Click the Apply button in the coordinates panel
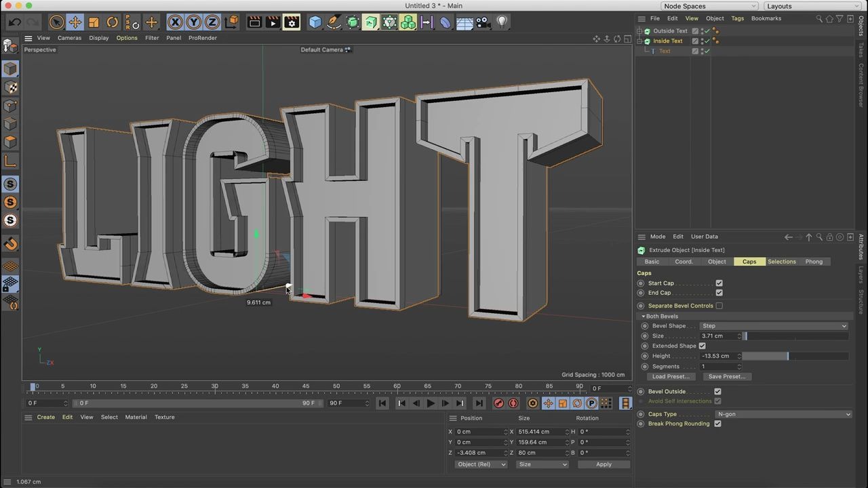Screen dimensions: 868x488 coord(603,464)
